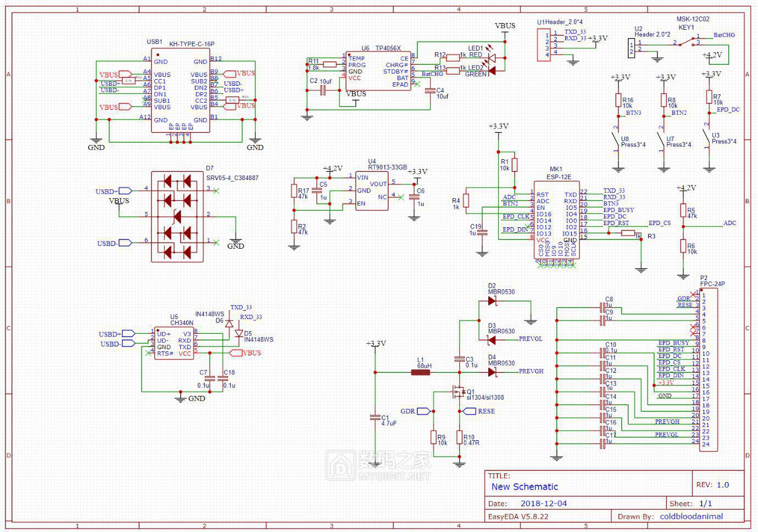
Task: Select capacitor C7 0.1u below CH340N
Action: [210, 378]
